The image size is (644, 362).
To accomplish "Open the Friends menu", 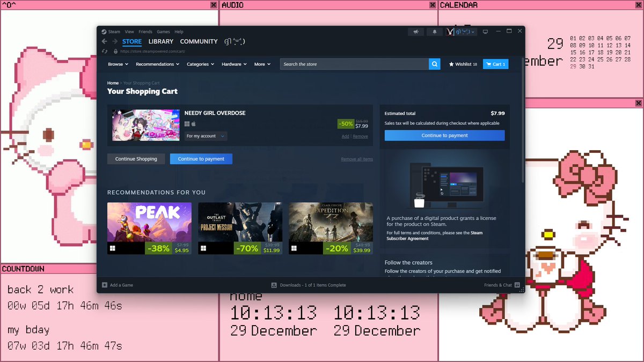I will (x=145, y=32).
